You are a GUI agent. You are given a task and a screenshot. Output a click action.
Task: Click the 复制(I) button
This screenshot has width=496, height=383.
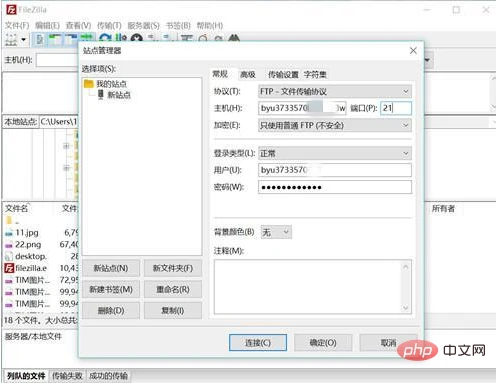coord(173,311)
